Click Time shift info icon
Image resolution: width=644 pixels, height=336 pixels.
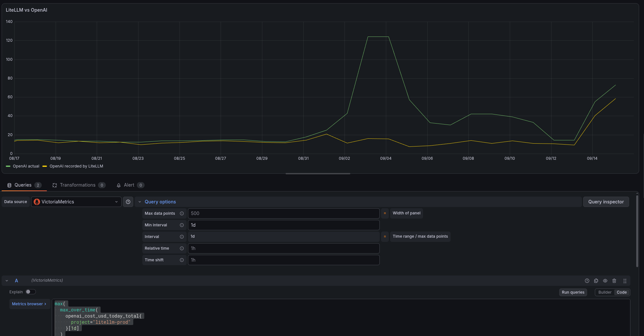pos(182,260)
